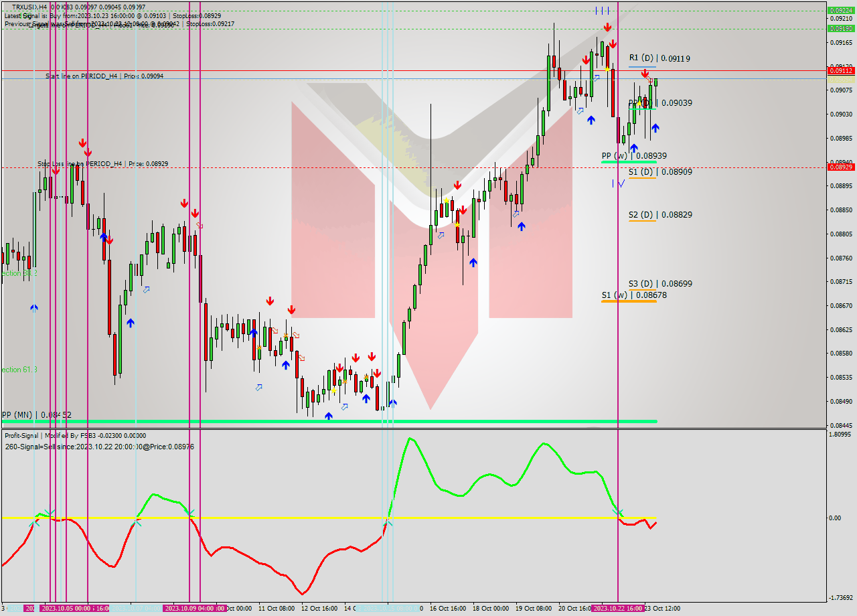Click the '23 Oct 12:00' time axis label

coord(661,608)
